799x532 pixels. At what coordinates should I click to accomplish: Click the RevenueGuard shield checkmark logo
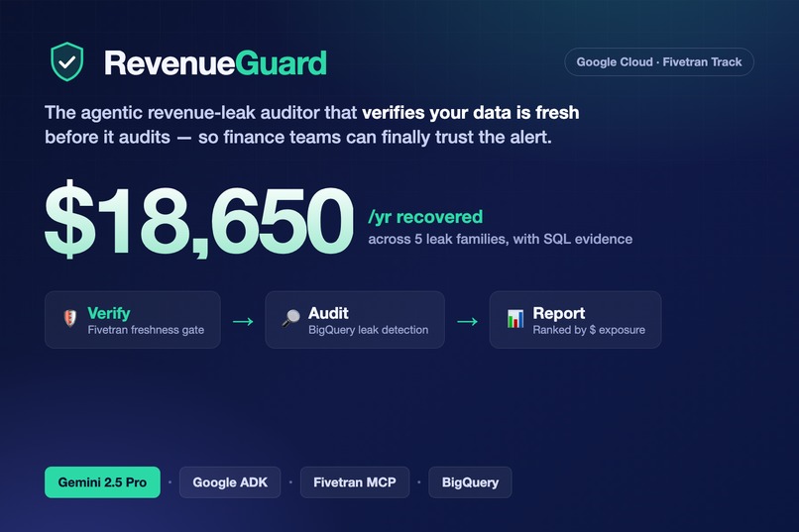[x=66, y=61]
